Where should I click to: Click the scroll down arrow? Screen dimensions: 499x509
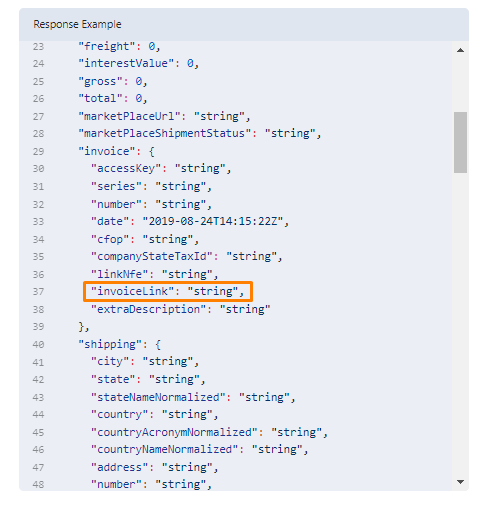click(460, 482)
